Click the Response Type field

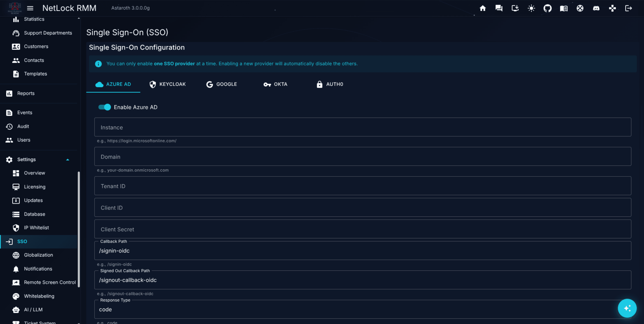pos(363,309)
